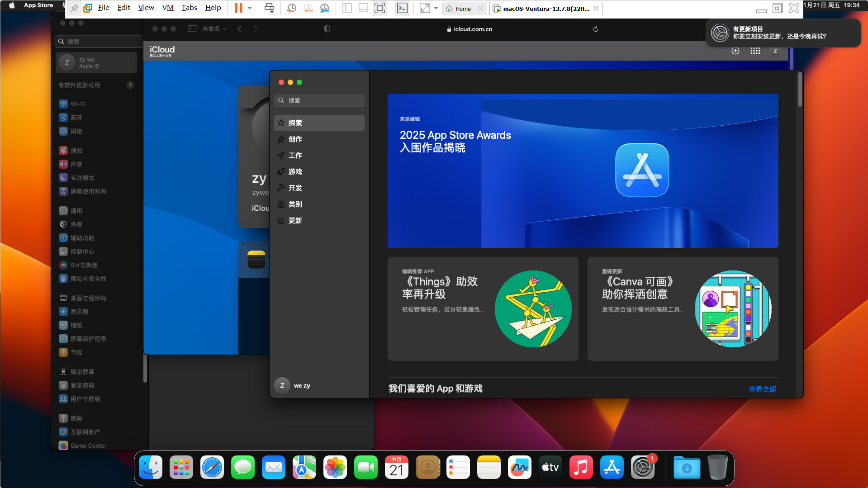This screenshot has width=868, height=488.
Task: Toggle VMware pause button
Action: pos(238,8)
